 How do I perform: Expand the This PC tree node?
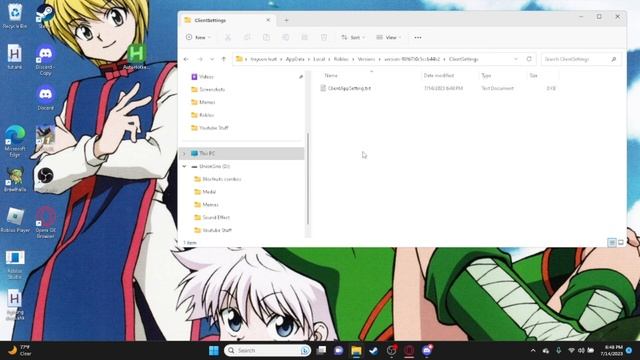tap(184, 153)
